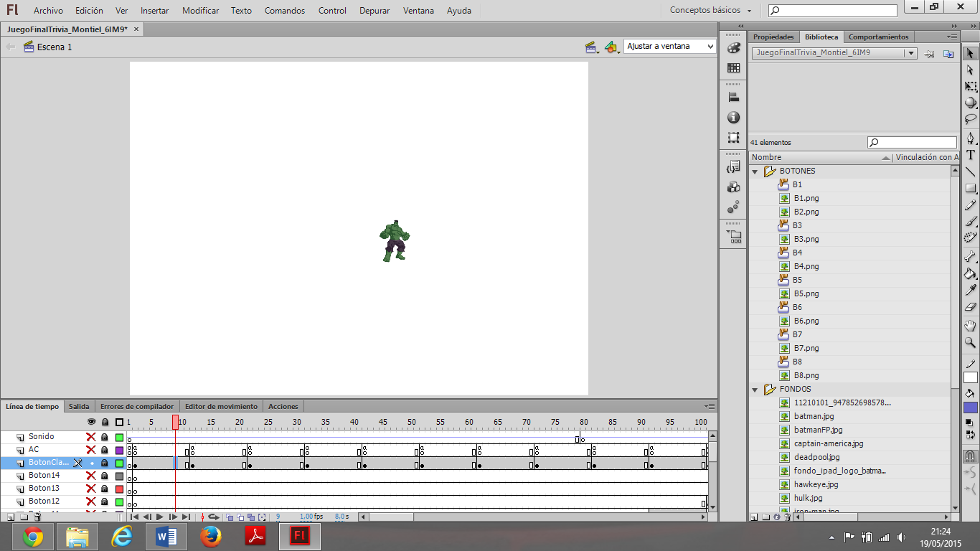
Task: Toggle visibility of the Boton14 layer
Action: coord(91,476)
